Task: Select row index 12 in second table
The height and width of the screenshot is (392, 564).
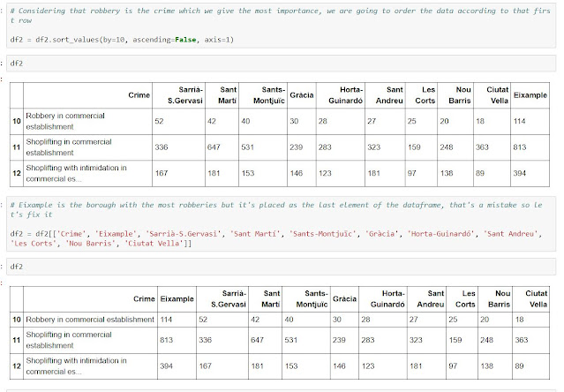Action: tap(17, 366)
